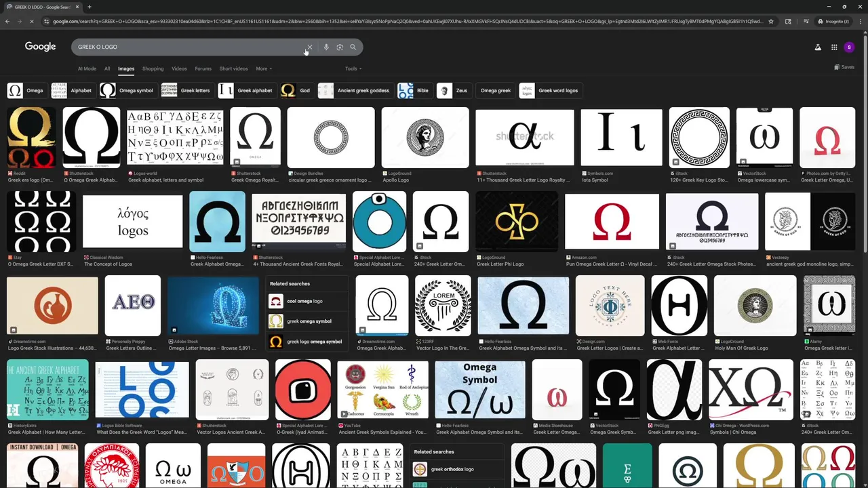Open the Greek Letter Phi Logo image

tap(517, 222)
